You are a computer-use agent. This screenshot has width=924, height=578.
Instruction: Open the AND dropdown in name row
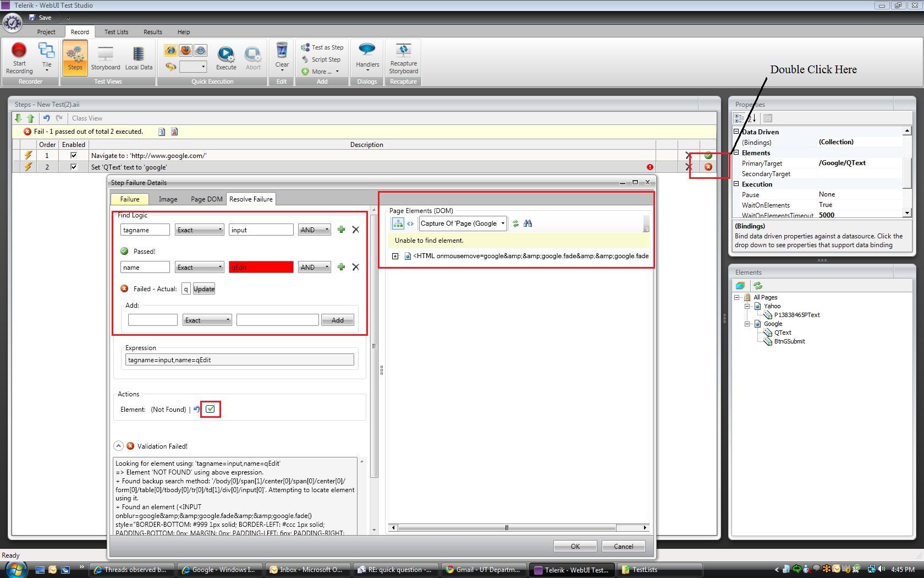pyautogui.click(x=314, y=267)
